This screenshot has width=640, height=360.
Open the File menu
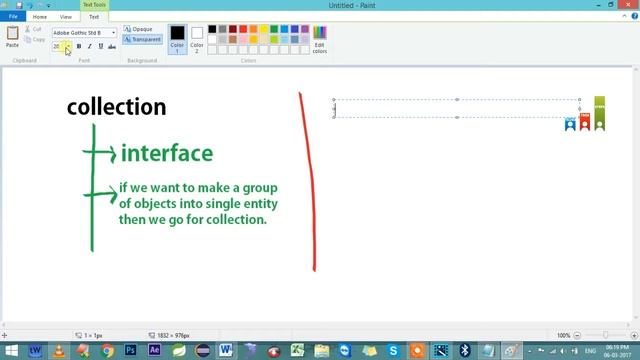pyautogui.click(x=13, y=17)
